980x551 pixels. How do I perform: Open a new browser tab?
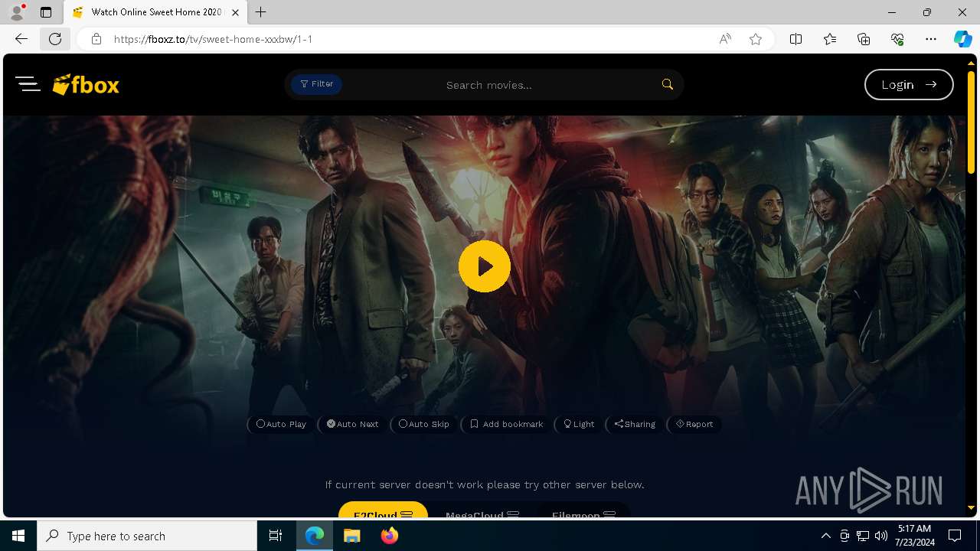(261, 12)
